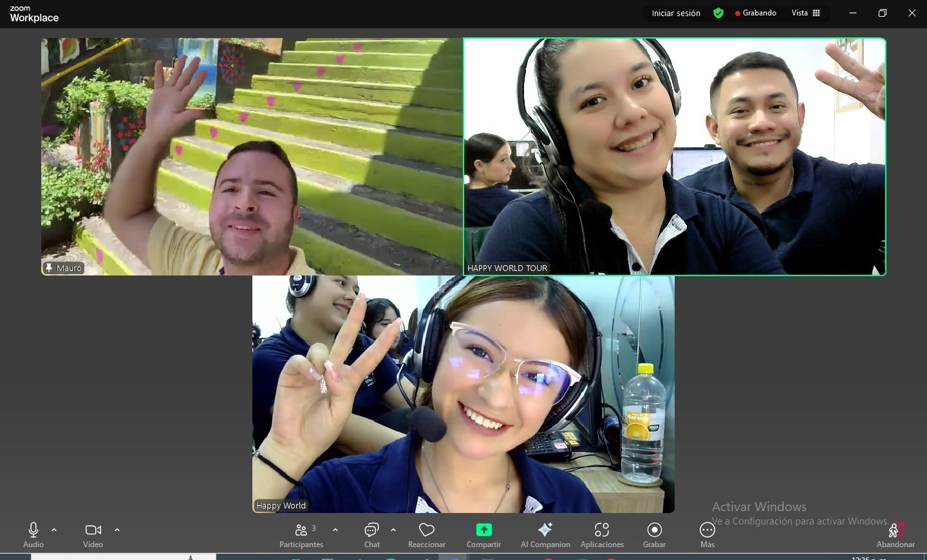Open the Participantes panel
927x560 pixels.
pos(301,530)
